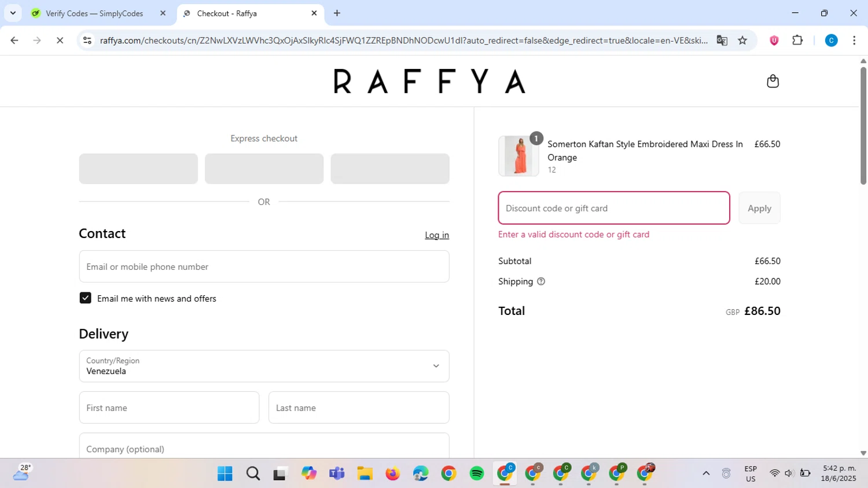Click the address bar URL
This screenshot has width=868, height=488.
(403, 41)
